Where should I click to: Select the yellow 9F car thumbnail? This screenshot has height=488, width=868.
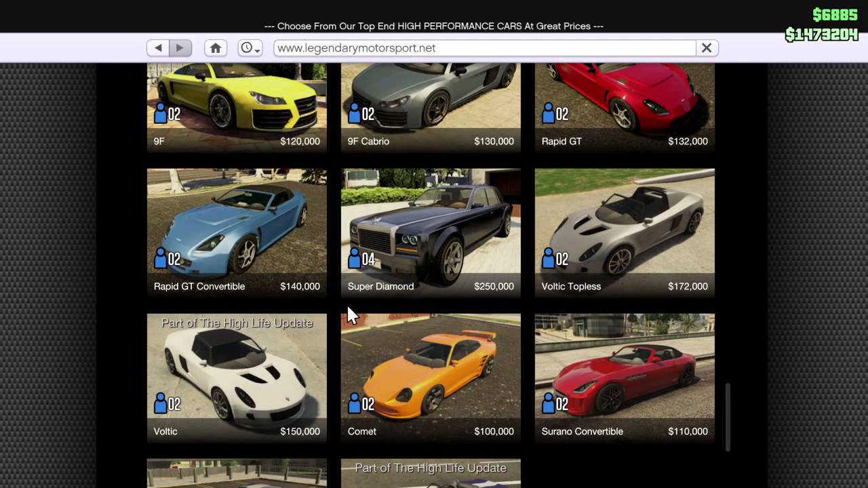pos(237,107)
